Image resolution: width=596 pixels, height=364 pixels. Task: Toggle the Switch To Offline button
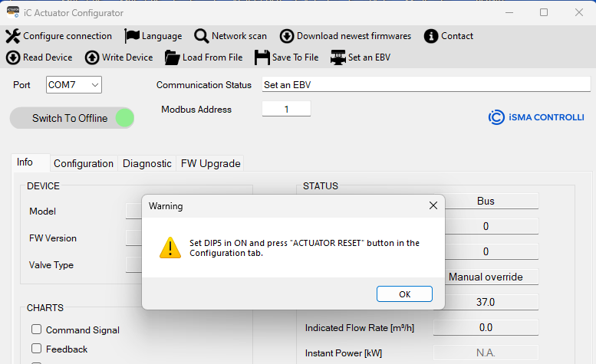click(x=71, y=118)
